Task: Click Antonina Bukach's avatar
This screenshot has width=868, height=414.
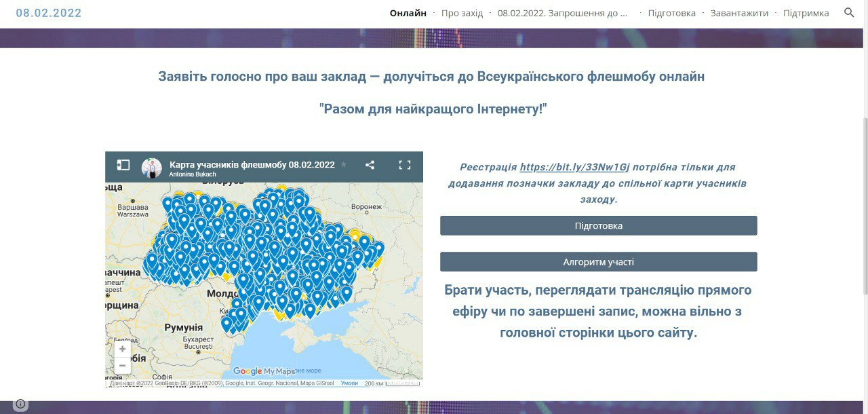Action: [x=151, y=167]
